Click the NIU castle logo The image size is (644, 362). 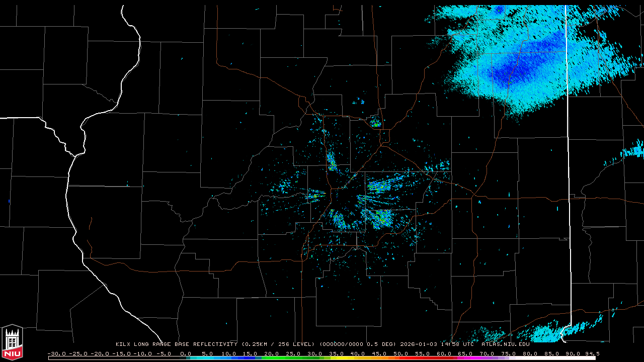click(x=12, y=343)
